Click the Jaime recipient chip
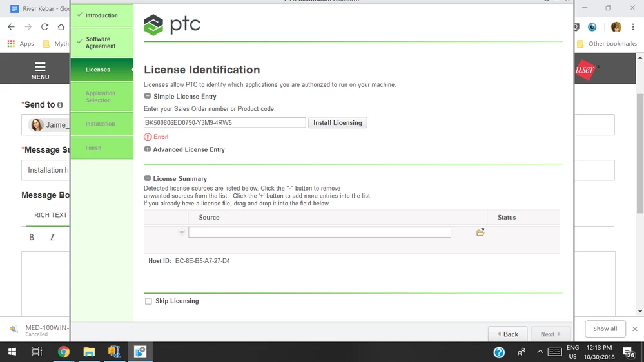 [x=48, y=125]
